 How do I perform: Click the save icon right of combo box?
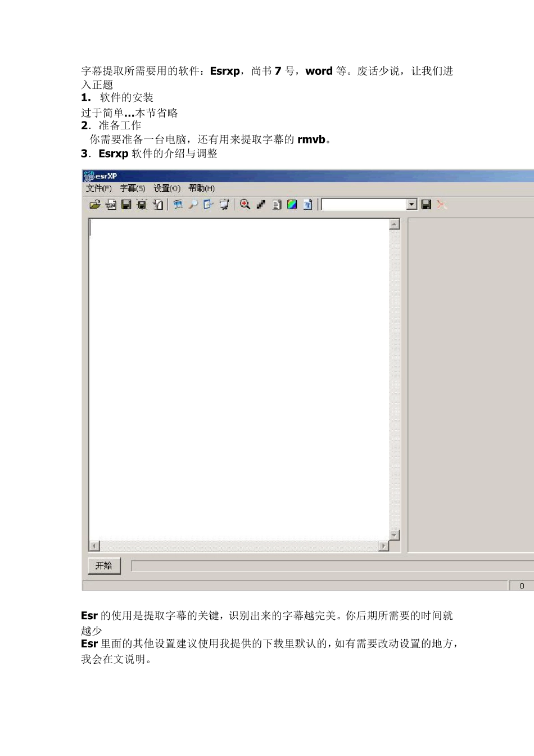[426, 205]
